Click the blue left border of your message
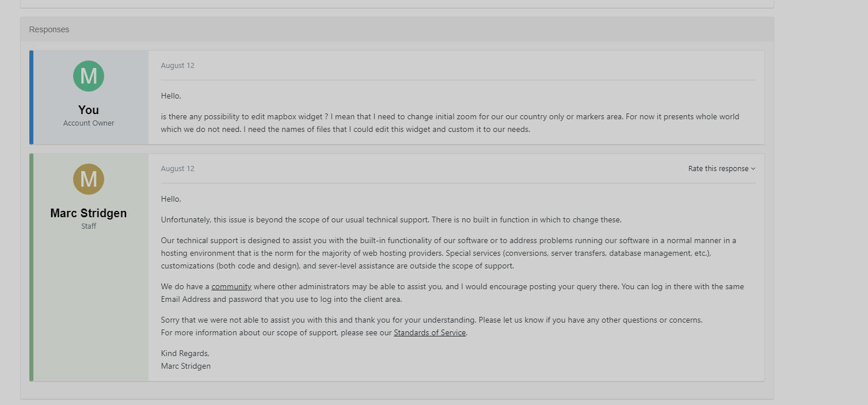This screenshot has height=405, width=868. coord(32,97)
